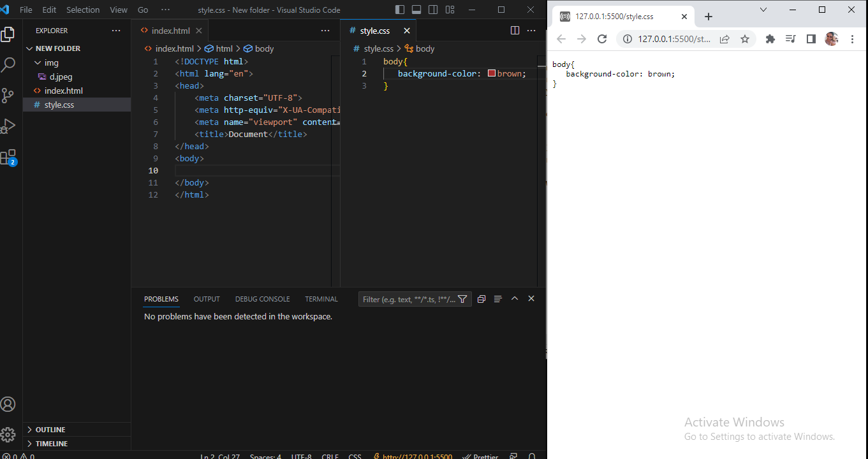This screenshot has width=868, height=459.
Task: Open the Extensions view with badge 2
Action: tap(8, 157)
